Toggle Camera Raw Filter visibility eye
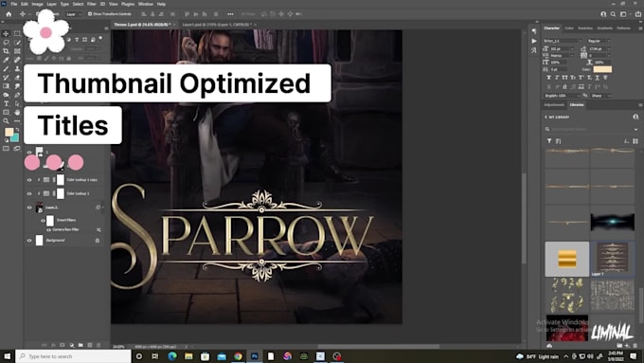644x363 pixels. (49, 229)
